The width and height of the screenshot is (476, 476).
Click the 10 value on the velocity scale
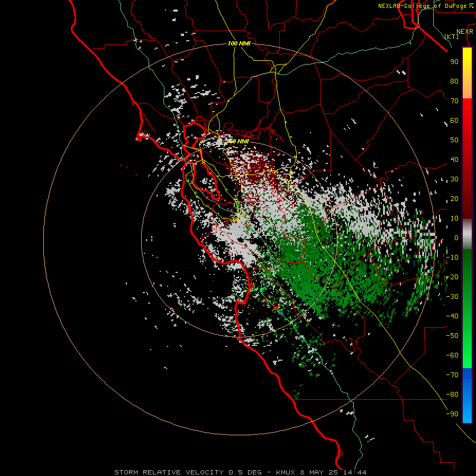pyautogui.click(x=454, y=218)
